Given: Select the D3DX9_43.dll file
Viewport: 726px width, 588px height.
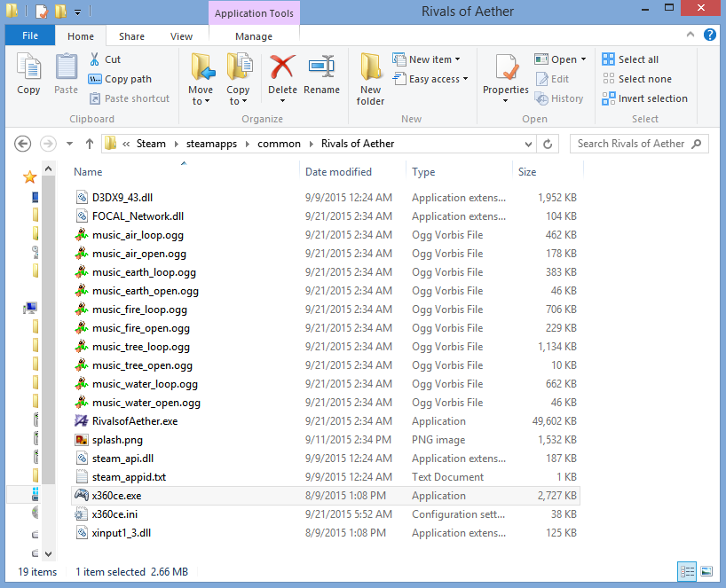Looking at the screenshot, I should tap(325, 198).
